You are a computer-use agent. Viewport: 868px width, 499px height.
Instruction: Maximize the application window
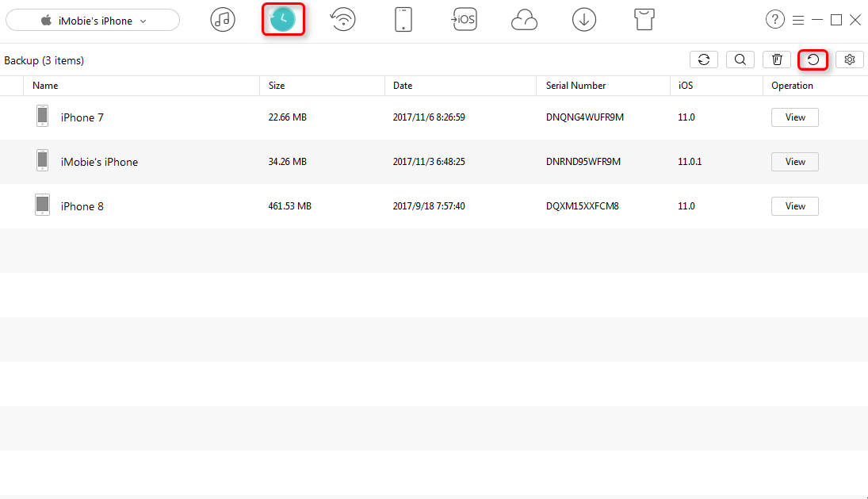[x=836, y=20]
